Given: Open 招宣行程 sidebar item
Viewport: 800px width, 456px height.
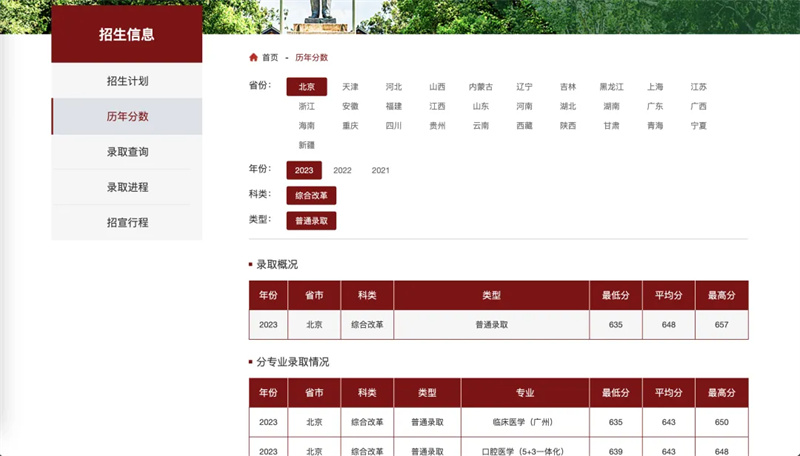Looking at the screenshot, I should coord(127,222).
